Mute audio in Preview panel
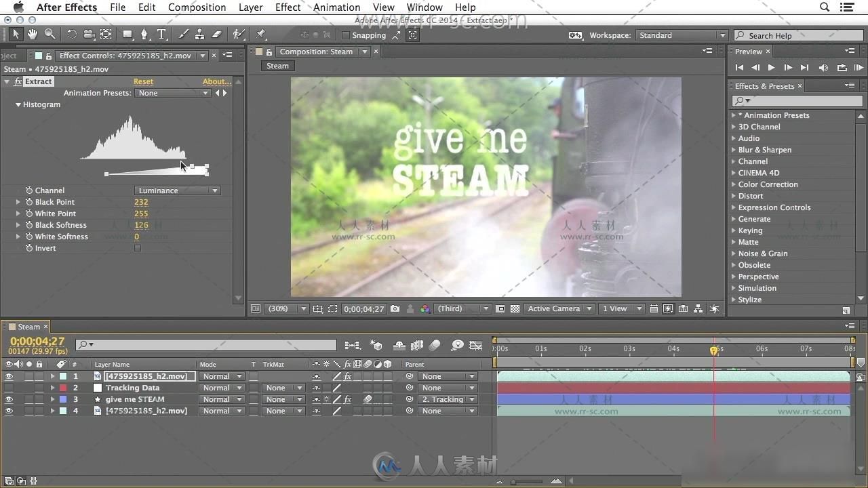Image resolution: width=868 pixels, height=488 pixels. point(823,68)
